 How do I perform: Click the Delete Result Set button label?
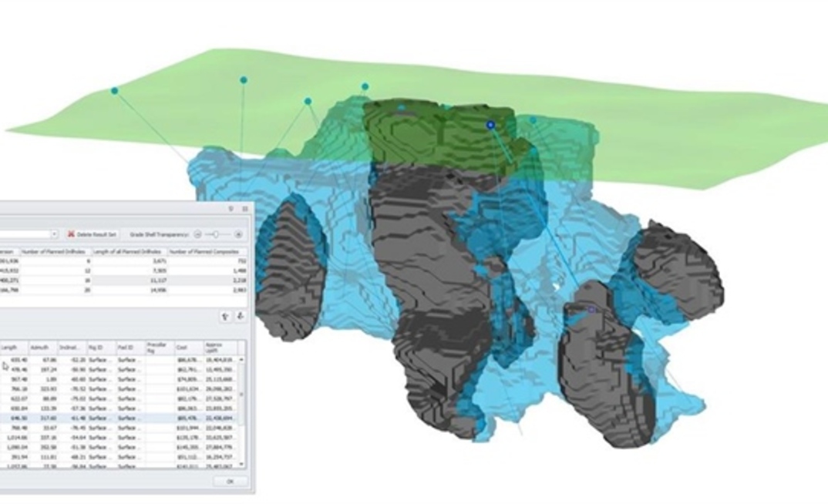tap(95, 234)
